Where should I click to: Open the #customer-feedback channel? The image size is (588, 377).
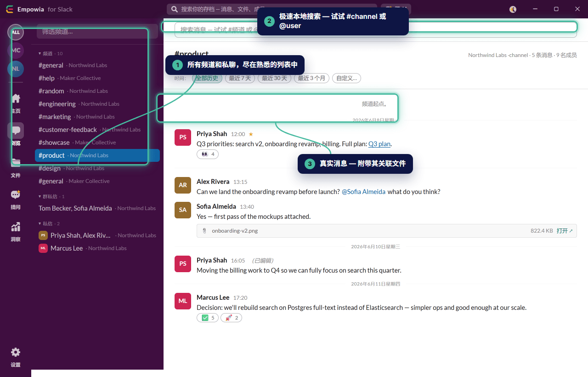[97, 130]
